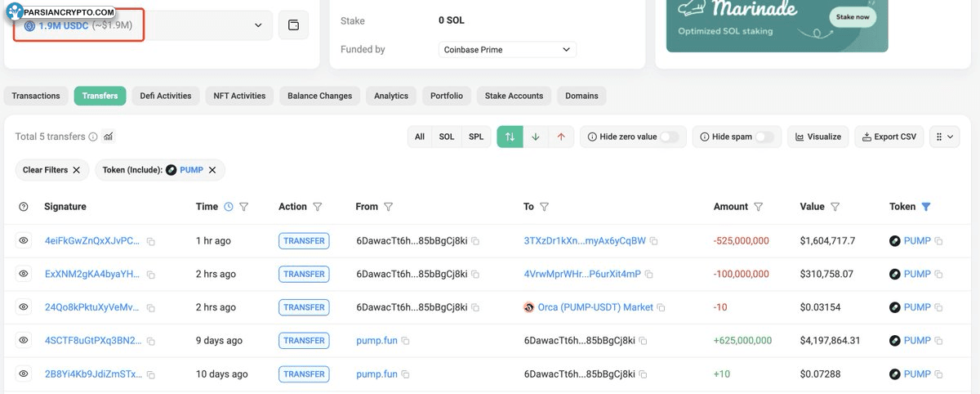
Task: Select the All token filter
Action: pyautogui.click(x=420, y=137)
